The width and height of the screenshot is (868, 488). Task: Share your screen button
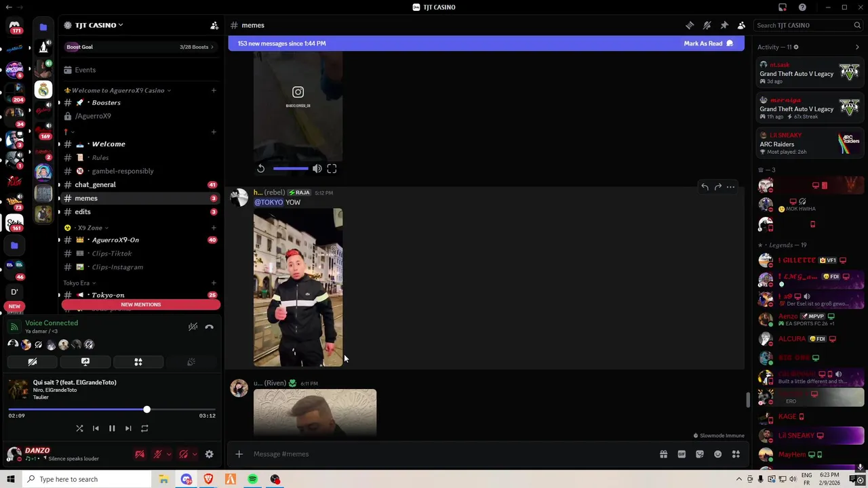[85, 362]
